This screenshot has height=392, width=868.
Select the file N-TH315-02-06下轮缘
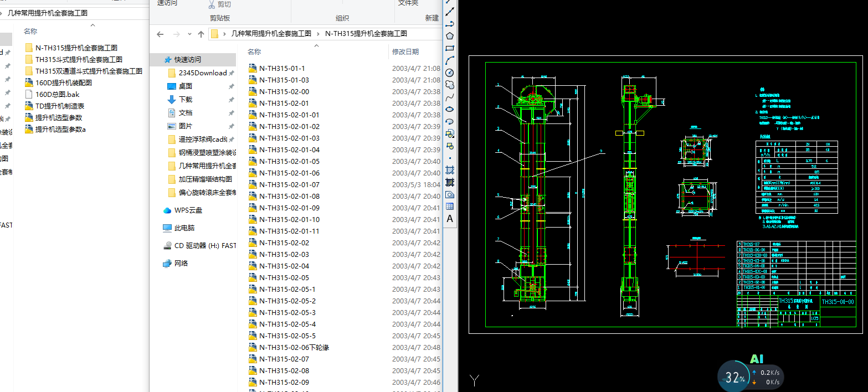294,348
